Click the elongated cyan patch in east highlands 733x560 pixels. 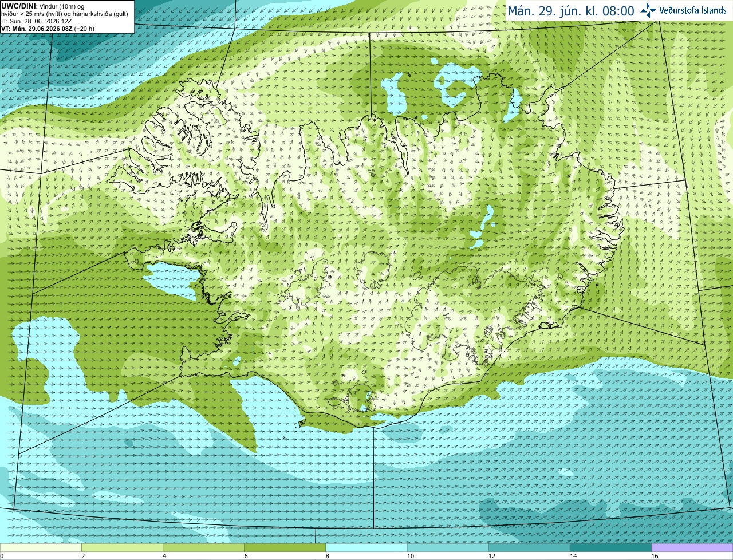coord(482,227)
